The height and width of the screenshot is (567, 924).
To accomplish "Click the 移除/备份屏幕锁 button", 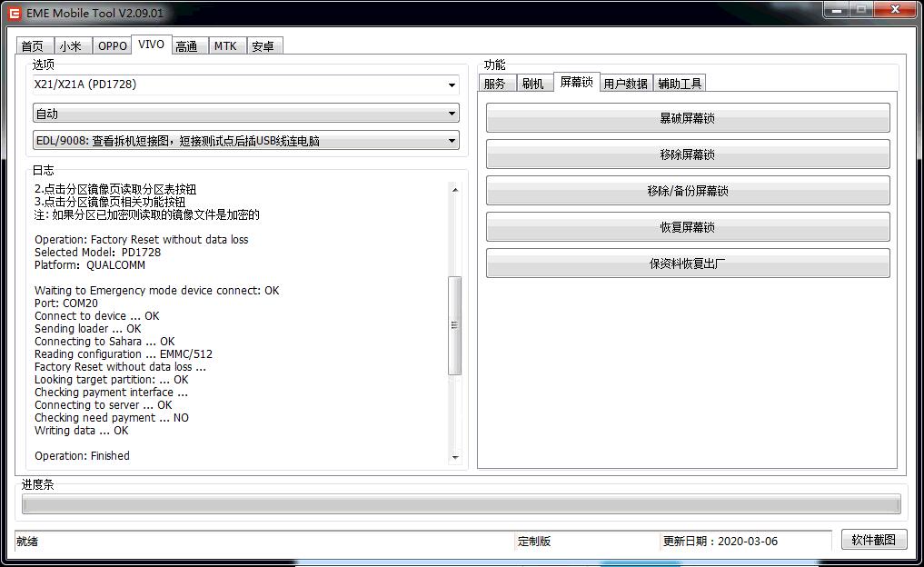I will 688,191.
